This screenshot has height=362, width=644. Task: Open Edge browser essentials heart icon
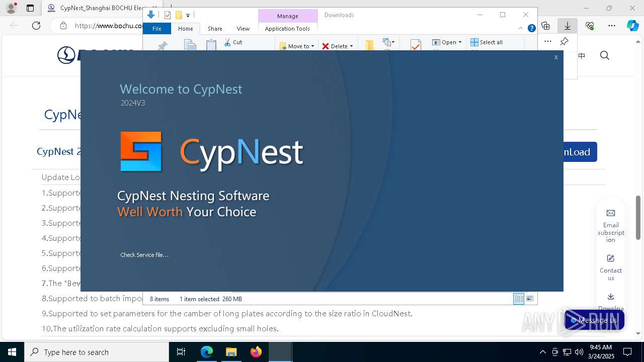point(590,26)
